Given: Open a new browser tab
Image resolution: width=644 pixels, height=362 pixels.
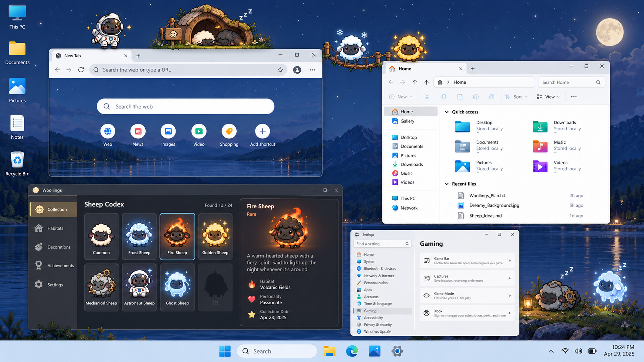Looking at the screenshot, I should pyautogui.click(x=138, y=56).
